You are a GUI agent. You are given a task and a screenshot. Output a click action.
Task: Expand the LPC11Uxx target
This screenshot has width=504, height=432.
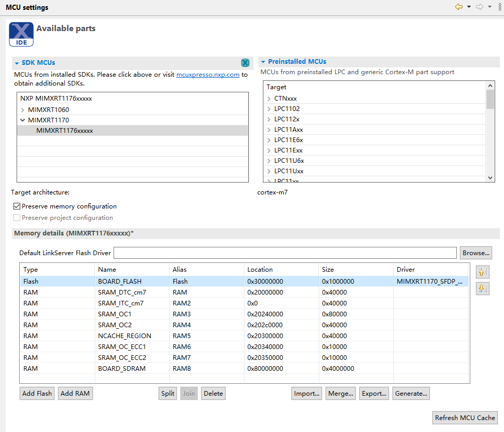tap(269, 171)
